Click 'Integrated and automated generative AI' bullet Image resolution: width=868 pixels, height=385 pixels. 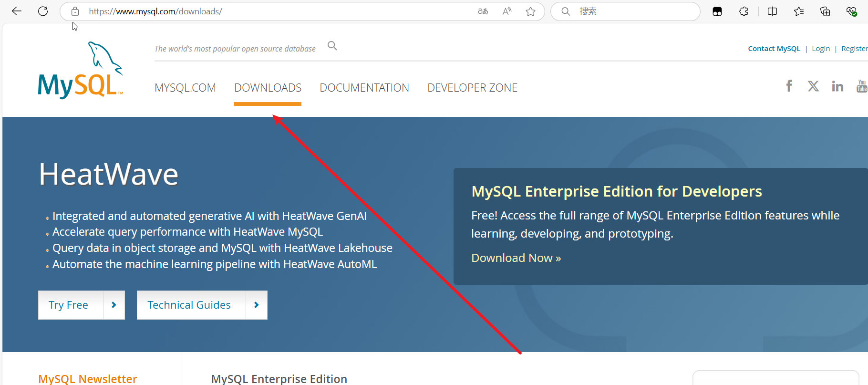[x=209, y=216]
